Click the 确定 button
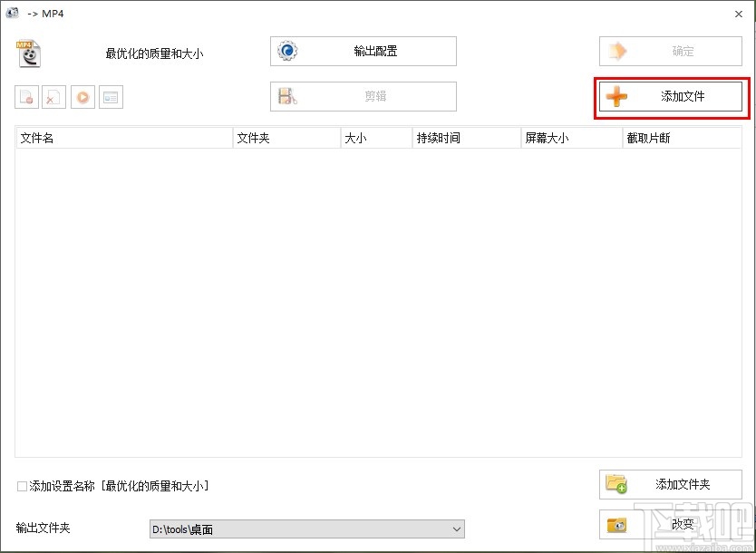 tap(670, 51)
